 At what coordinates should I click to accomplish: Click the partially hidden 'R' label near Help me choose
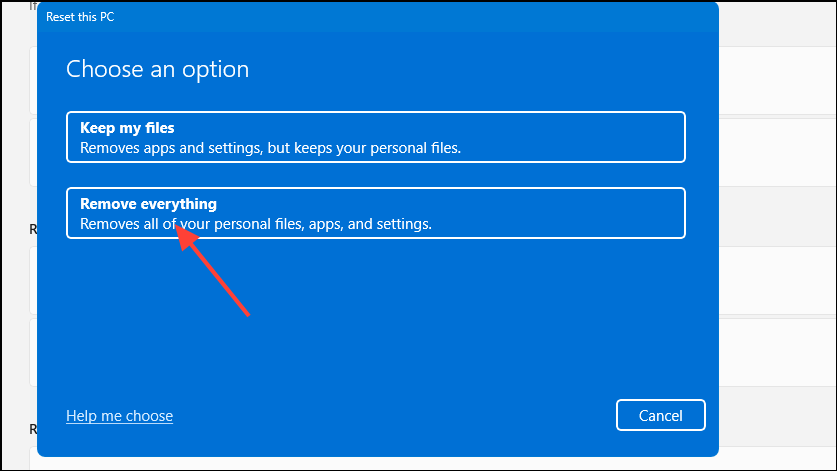coord(33,429)
